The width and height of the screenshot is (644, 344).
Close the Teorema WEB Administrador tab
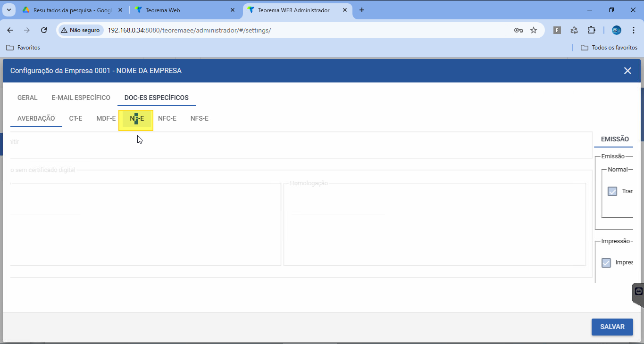(x=345, y=10)
